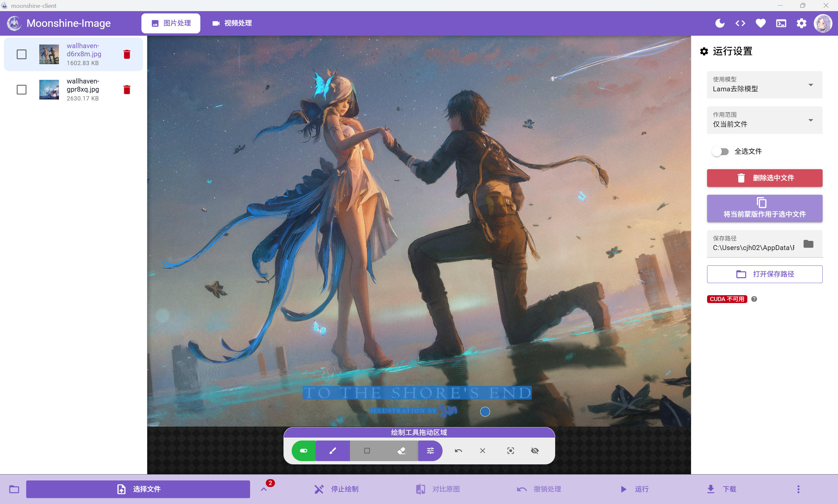
Task: Click 停止绘制 button
Action: pos(336,489)
